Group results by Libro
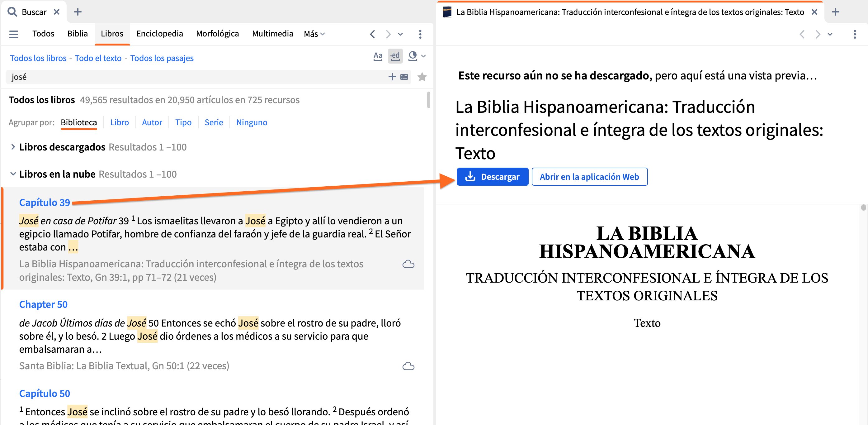 [120, 122]
